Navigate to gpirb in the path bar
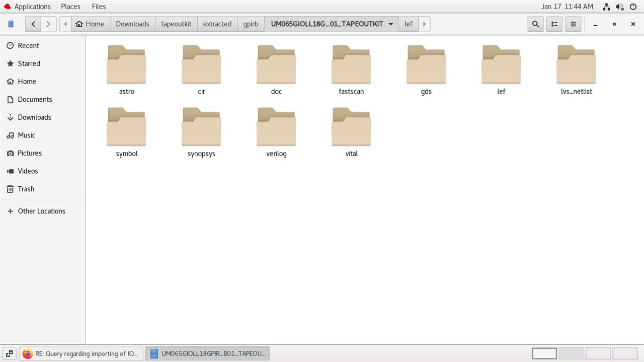The width and height of the screenshot is (644, 362). tap(251, 24)
